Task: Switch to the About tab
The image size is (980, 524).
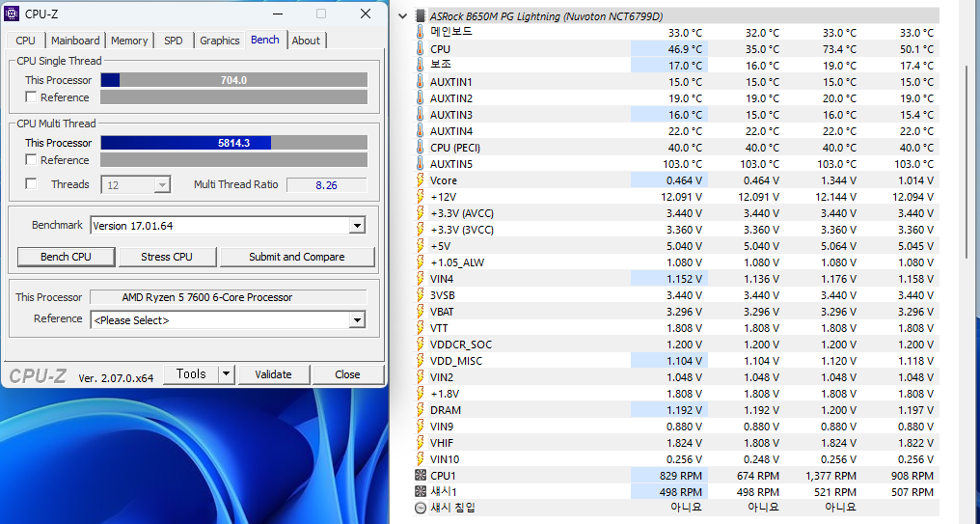Action: point(306,41)
